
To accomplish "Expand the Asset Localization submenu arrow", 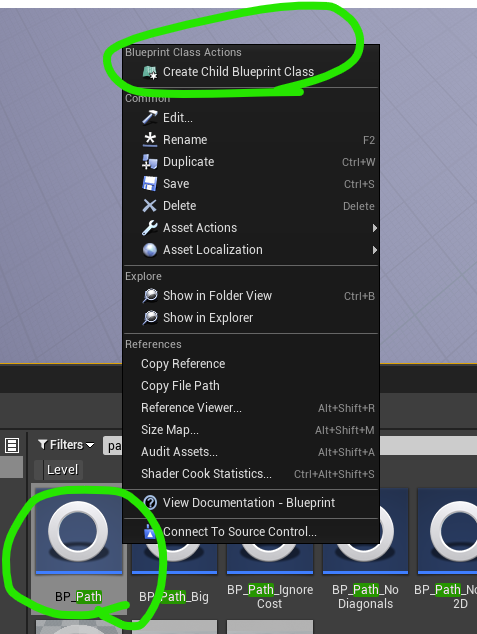I will [375, 250].
